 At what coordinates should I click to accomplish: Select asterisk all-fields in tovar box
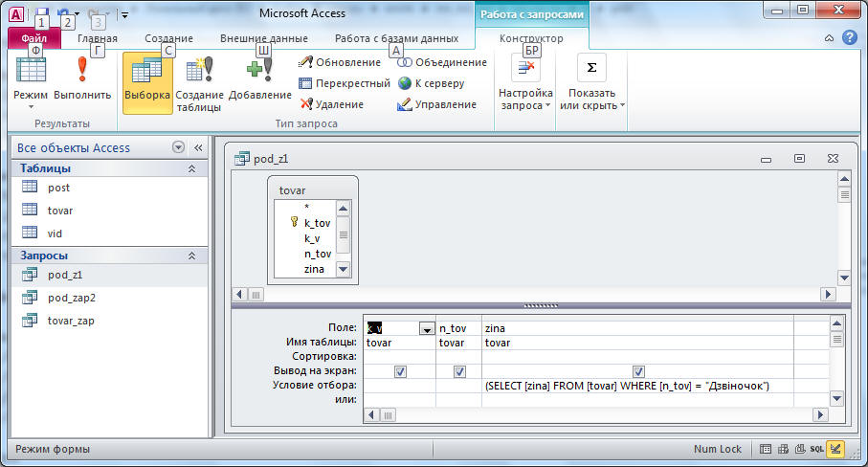pos(306,208)
